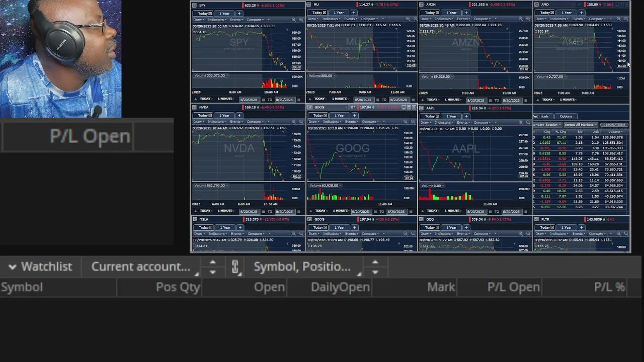
Task: Open the AMZN chart window menu icon
Action: (x=421, y=5)
